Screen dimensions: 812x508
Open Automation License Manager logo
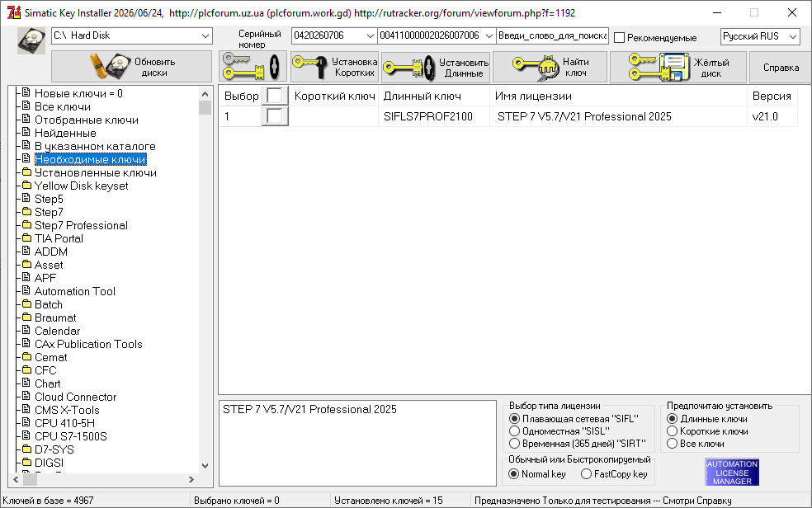coord(732,473)
